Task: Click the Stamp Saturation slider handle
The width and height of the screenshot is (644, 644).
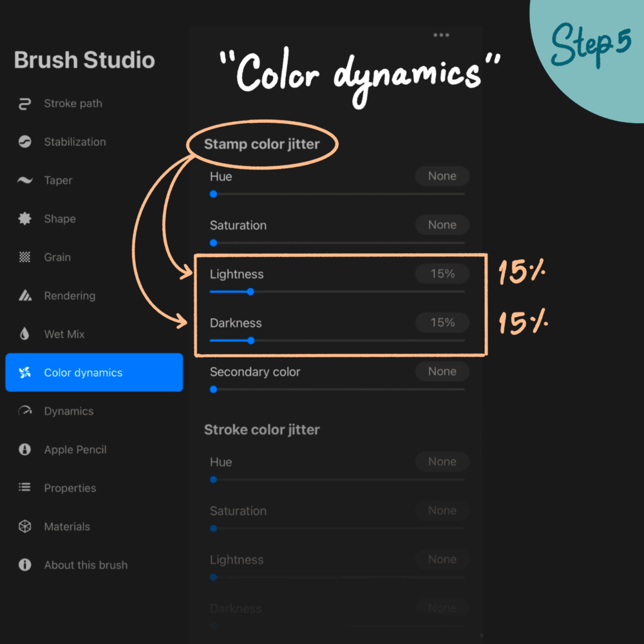Action: click(213, 243)
